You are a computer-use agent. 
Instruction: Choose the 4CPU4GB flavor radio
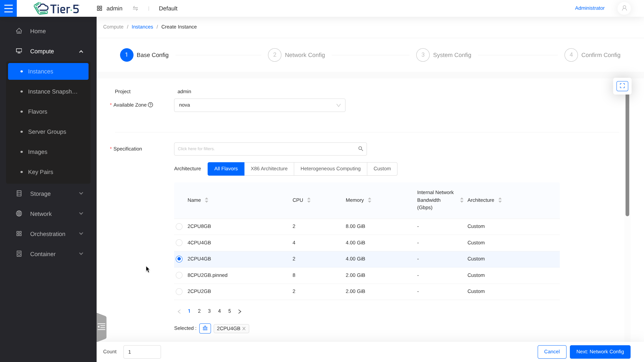(x=179, y=243)
